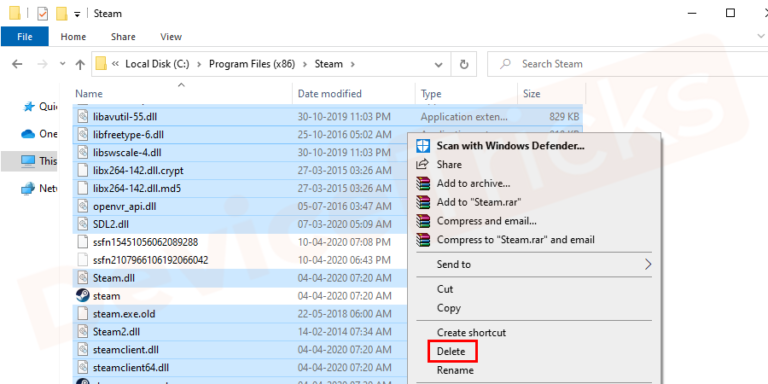Click the folder icon in address bar
The height and width of the screenshot is (384, 768).
[101, 64]
